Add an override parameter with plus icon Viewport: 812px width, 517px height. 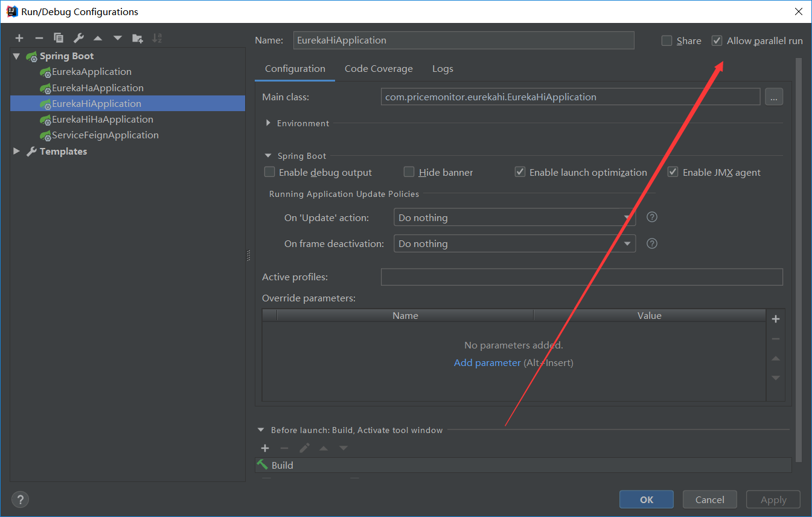tap(776, 319)
